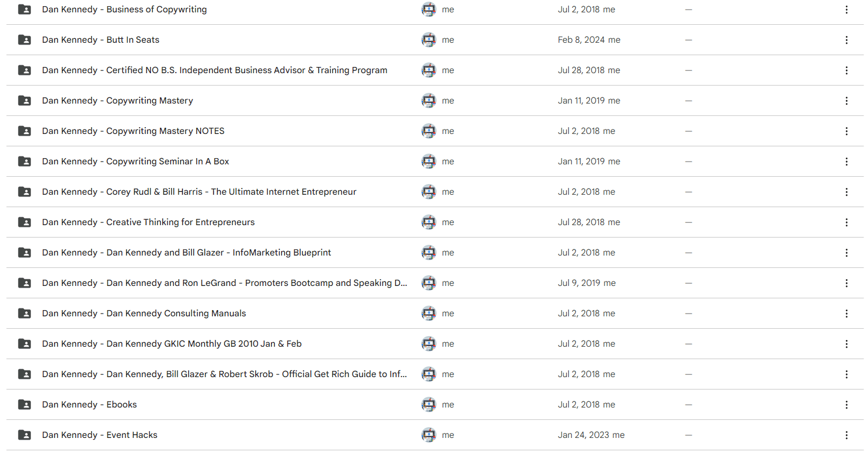
Task: Click owner avatar in Business of Copywriting row
Action: [429, 10]
